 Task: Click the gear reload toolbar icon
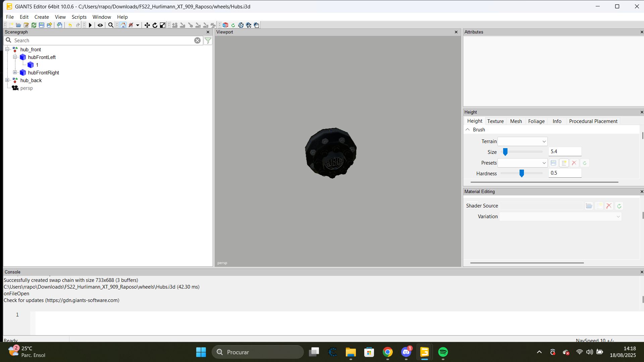(x=249, y=25)
